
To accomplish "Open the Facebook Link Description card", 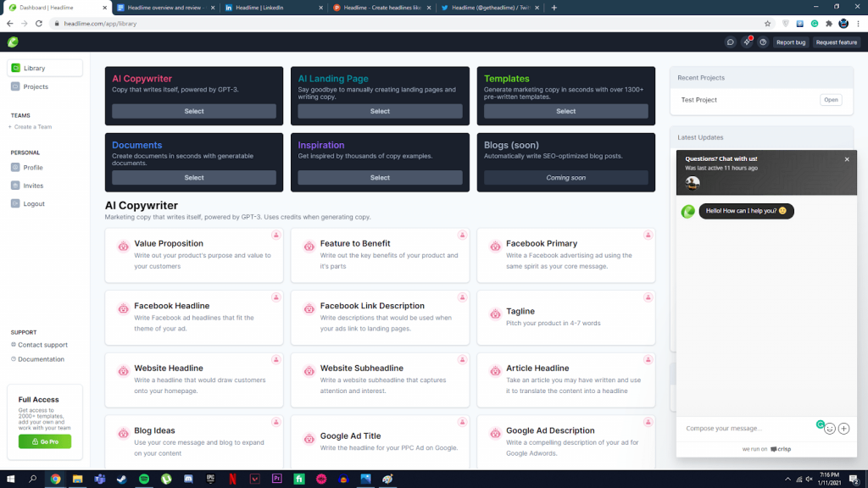I will pos(380,318).
